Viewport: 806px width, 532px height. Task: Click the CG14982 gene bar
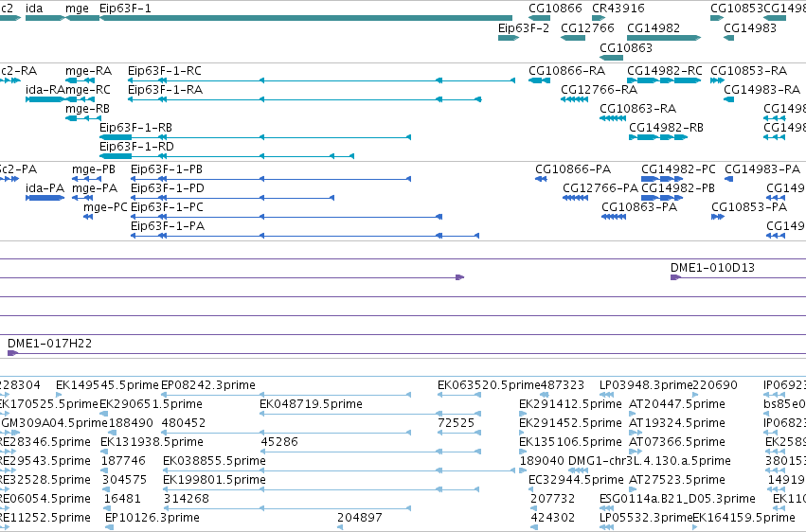[x=664, y=38]
